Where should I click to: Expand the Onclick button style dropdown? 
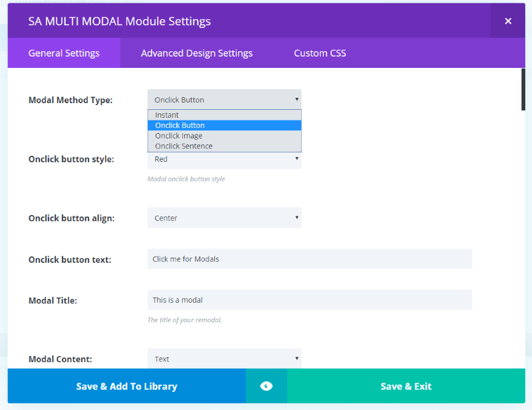224,160
